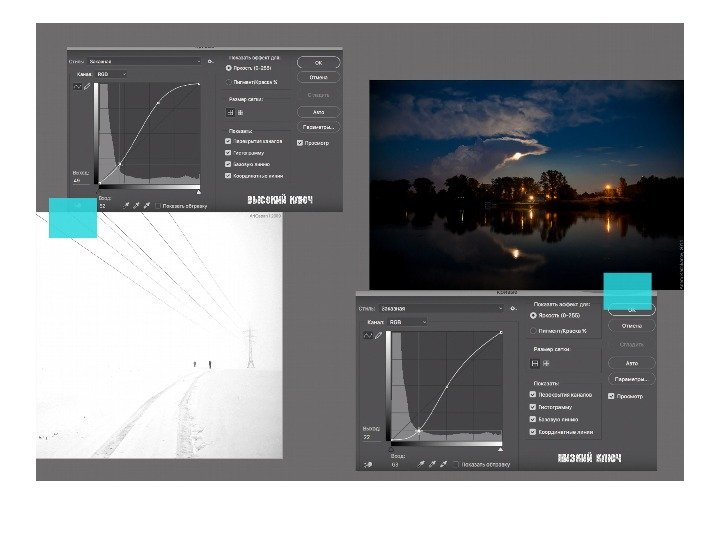Click white point slider triangle in ВЫСОКИЙ КЛЮЧ dialog
The width and height of the screenshot is (720, 540).
pyautogui.click(x=199, y=191)
